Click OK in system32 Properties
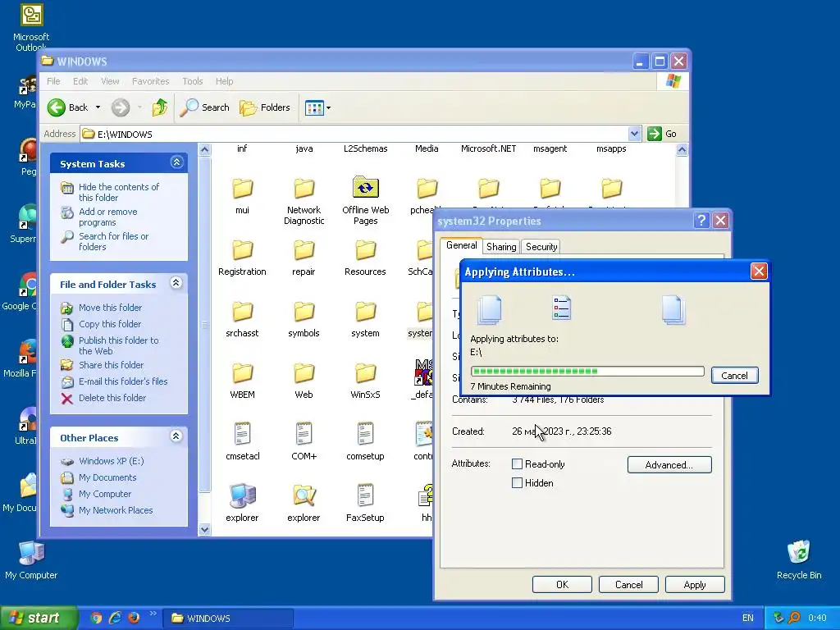The height and width of the screenshot is (630, 840). coord(562,584)
